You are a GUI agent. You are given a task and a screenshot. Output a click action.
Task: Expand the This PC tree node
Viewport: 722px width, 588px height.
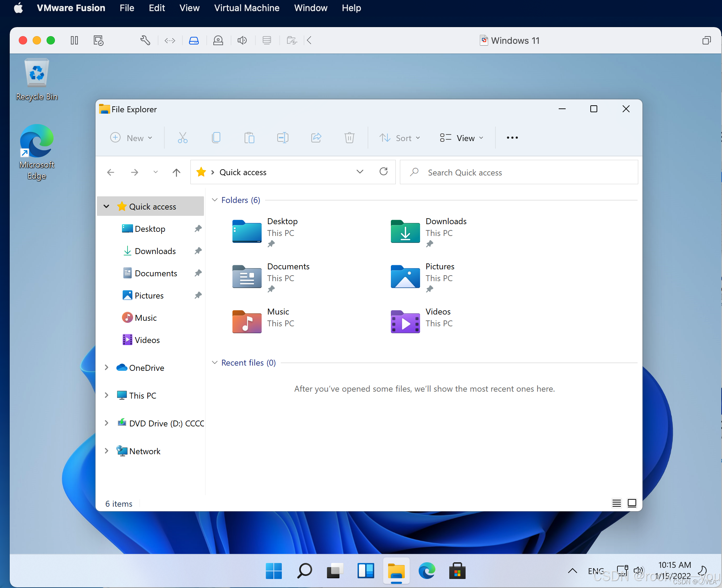[107, 395]
